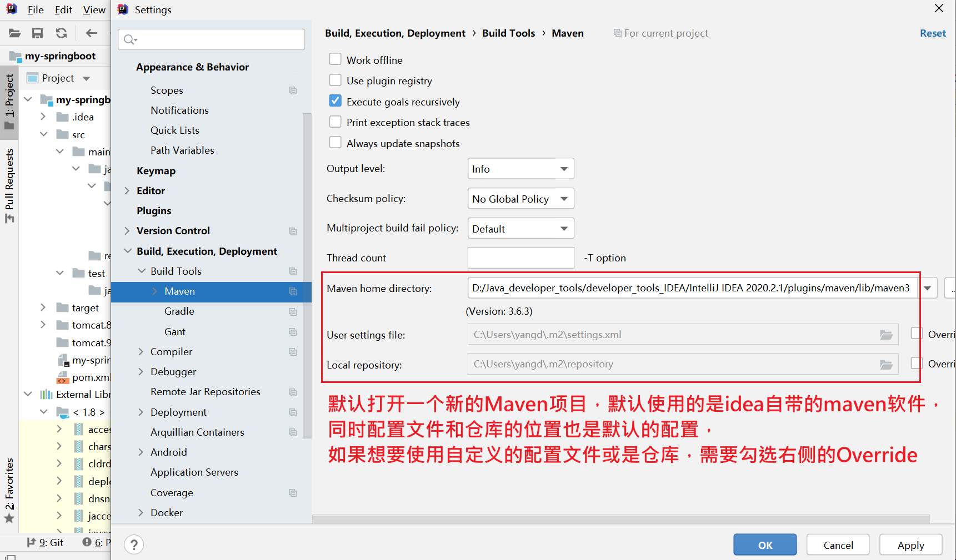Open the View menu
956x560 pixels.
94,10
